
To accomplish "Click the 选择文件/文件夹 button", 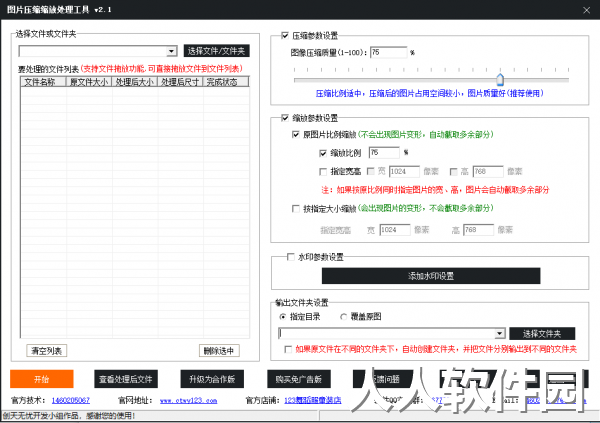I will point(217,51).
